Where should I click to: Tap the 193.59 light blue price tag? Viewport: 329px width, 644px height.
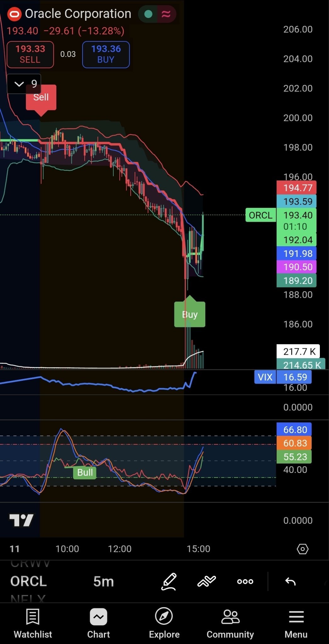[296, 201]
